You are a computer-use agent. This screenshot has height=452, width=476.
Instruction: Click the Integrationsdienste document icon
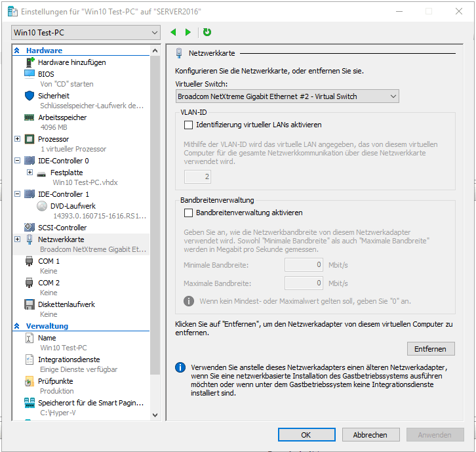(30, 360)
